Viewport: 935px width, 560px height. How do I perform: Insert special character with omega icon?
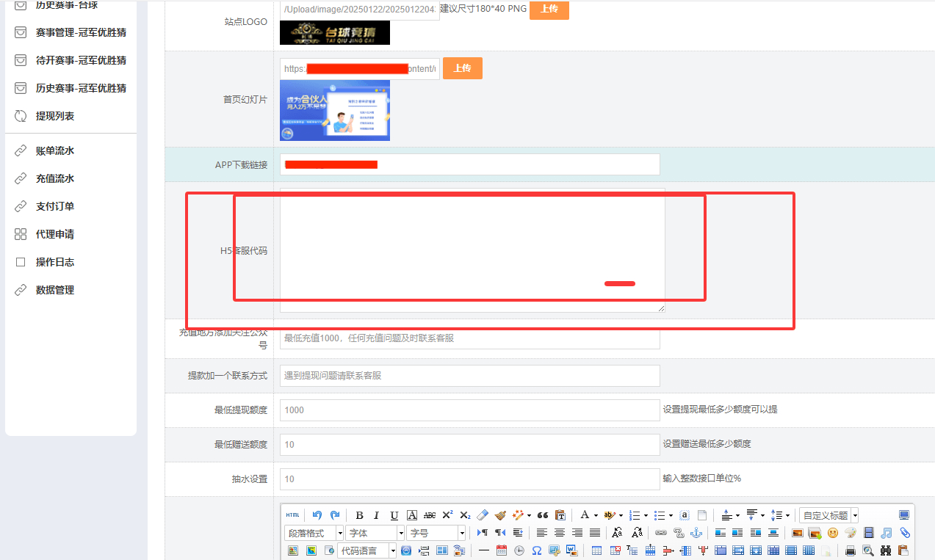(537, 550)
